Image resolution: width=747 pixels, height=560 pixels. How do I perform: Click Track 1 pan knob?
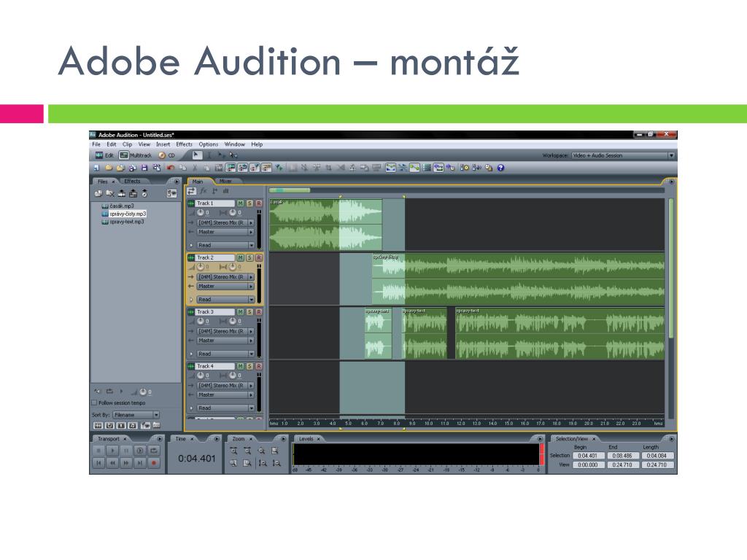click(233, 212)
